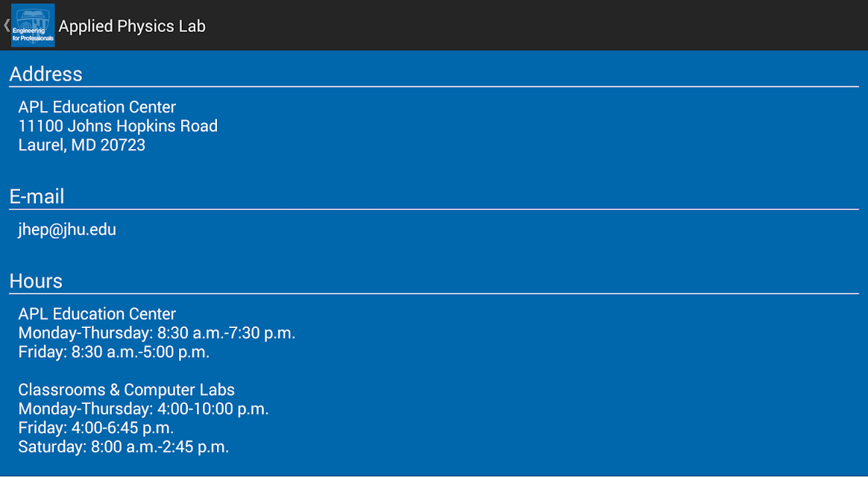Click the Address section header

(x=46, y=74)
